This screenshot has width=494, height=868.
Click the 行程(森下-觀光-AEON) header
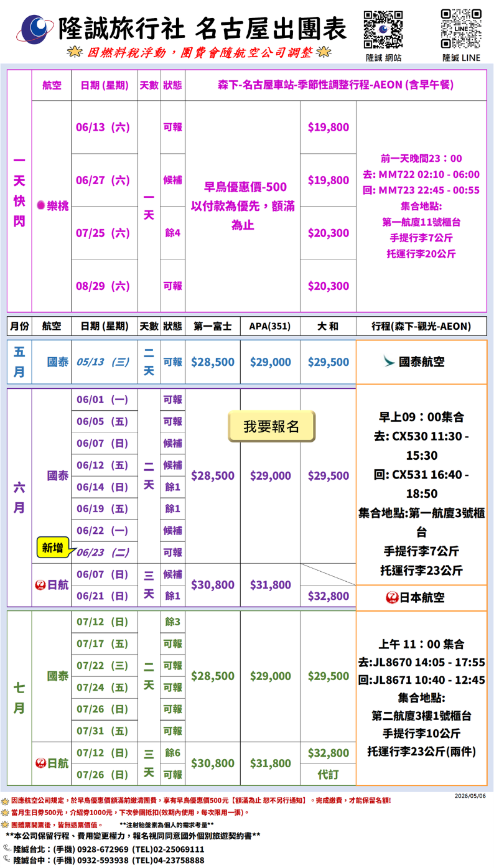(421, 326)
